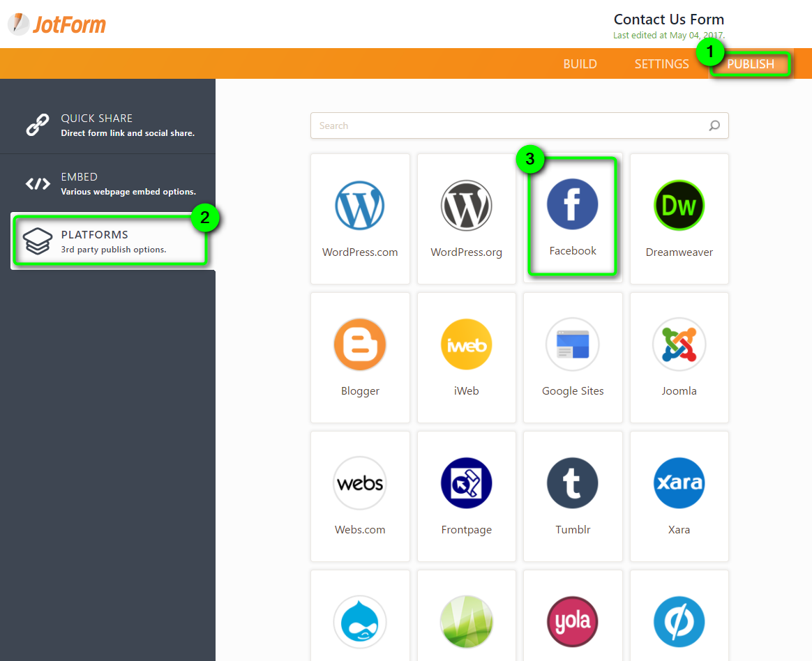Select the WordPress.com platform icon
Image resolution: width=812 pixels, height=661 pixels.
point(360,206)
